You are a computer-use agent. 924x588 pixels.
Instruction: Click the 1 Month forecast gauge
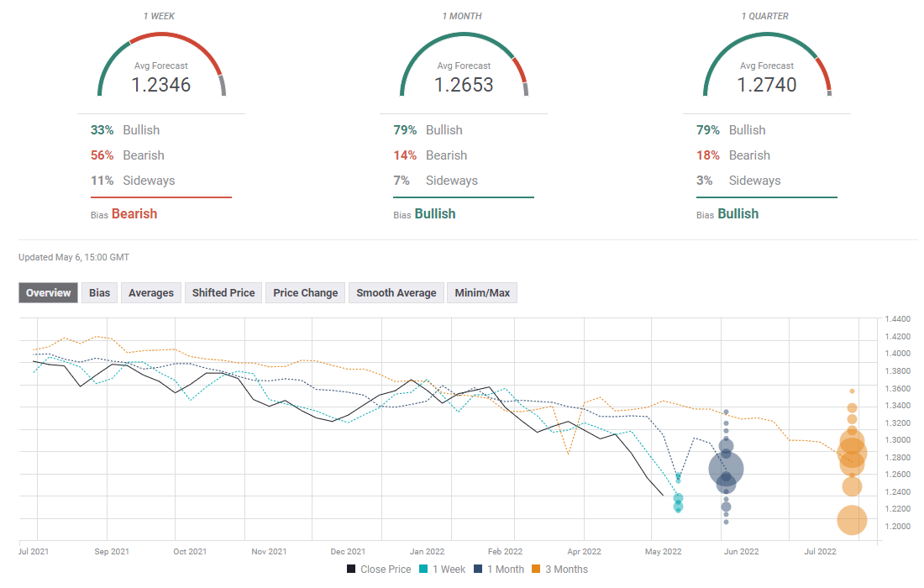tap(464, 66)
